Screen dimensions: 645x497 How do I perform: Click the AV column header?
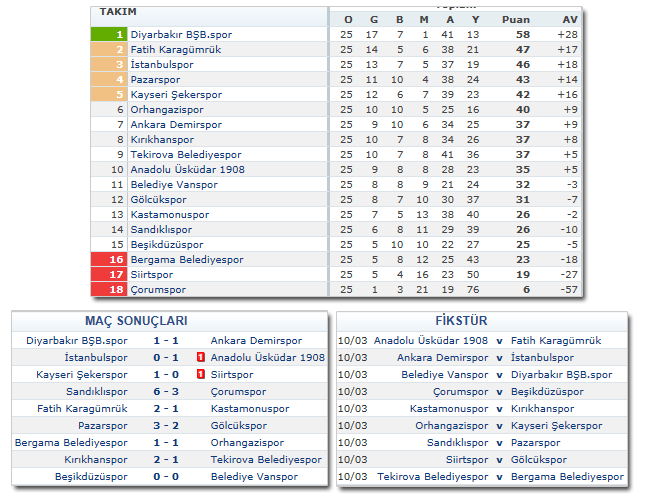click(x=569, y=19)
